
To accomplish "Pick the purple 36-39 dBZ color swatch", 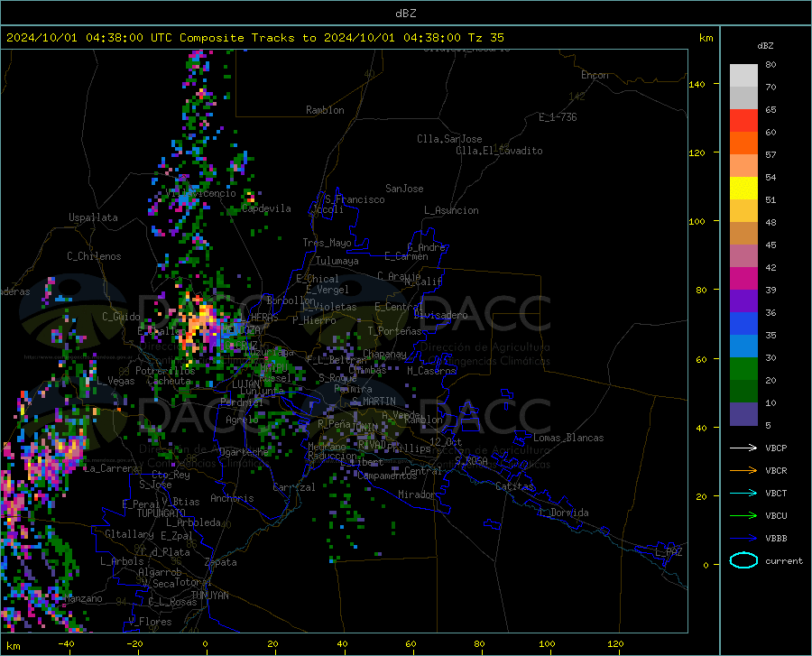I will (743, 301).
